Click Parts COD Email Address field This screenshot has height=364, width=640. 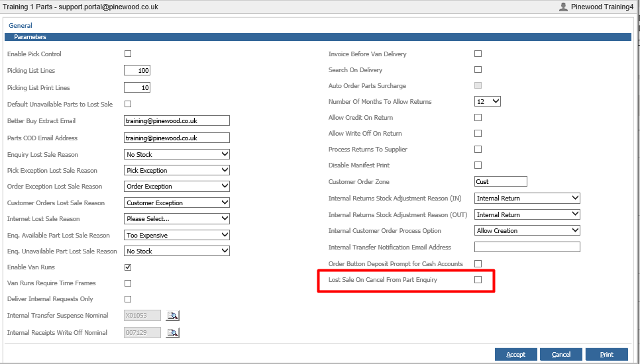pyautogui.click(x=177, y=138)
